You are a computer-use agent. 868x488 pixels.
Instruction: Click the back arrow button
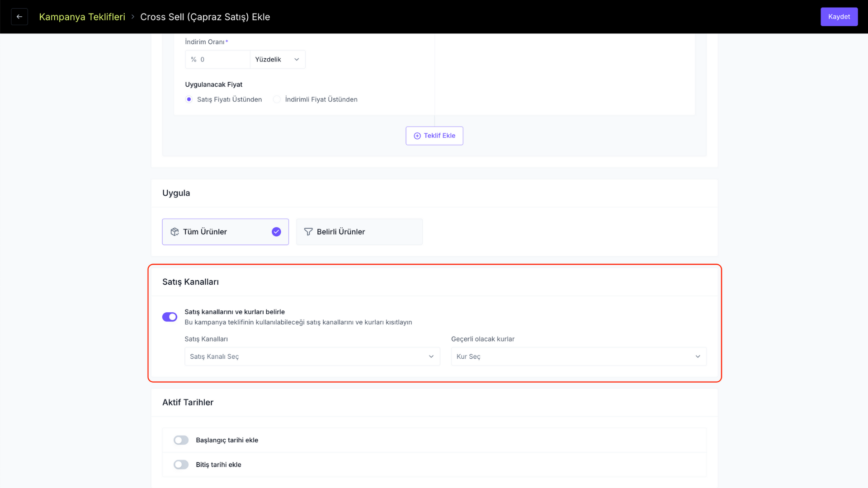tap(19, 17)
